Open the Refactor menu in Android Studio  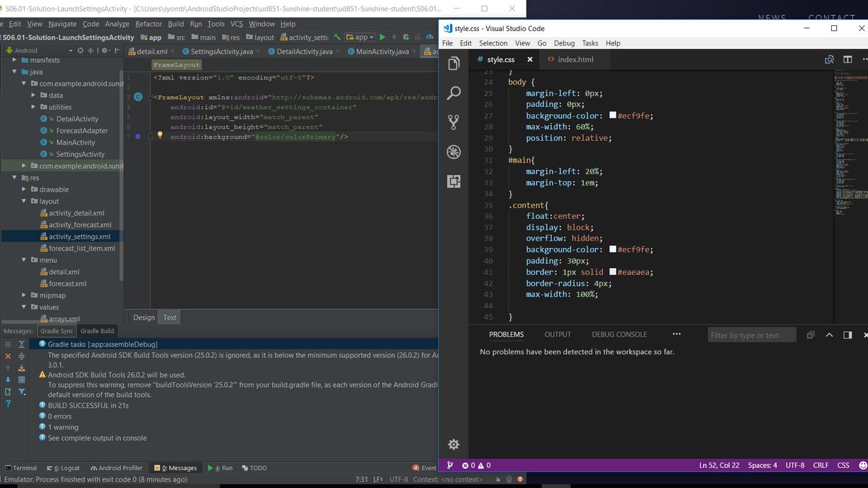[148, 24]
